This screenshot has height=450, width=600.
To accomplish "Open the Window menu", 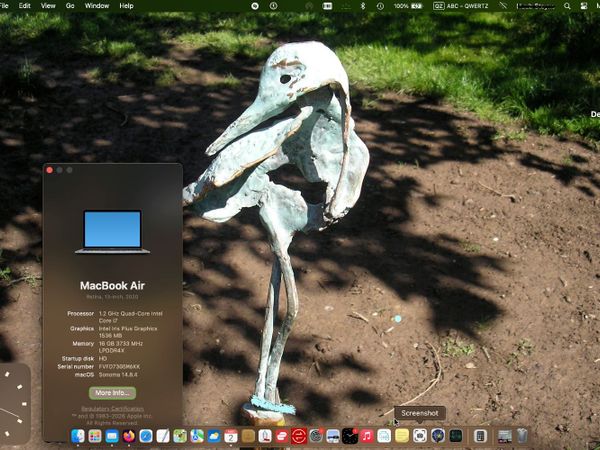I will click(97, 6).
